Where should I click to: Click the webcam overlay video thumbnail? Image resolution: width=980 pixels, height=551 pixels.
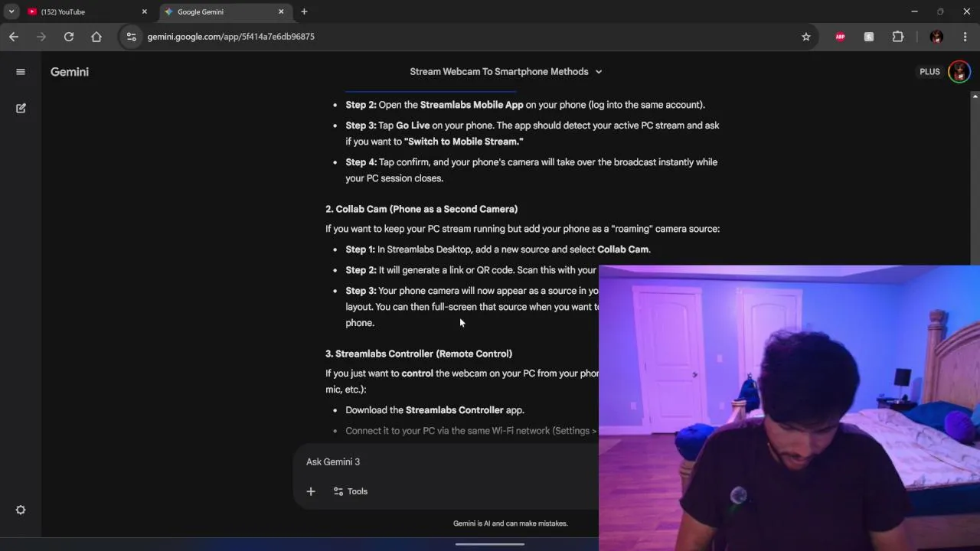pos(789,408)
